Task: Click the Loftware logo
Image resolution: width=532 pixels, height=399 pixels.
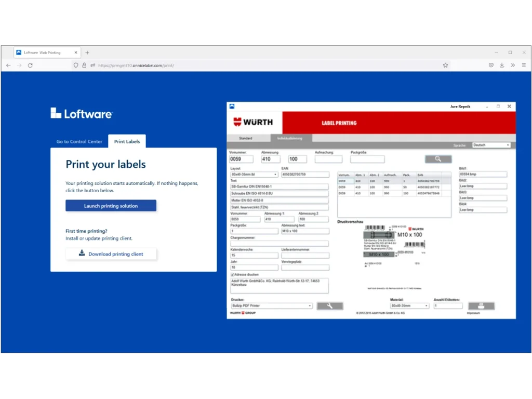Action: click(82, 113)
